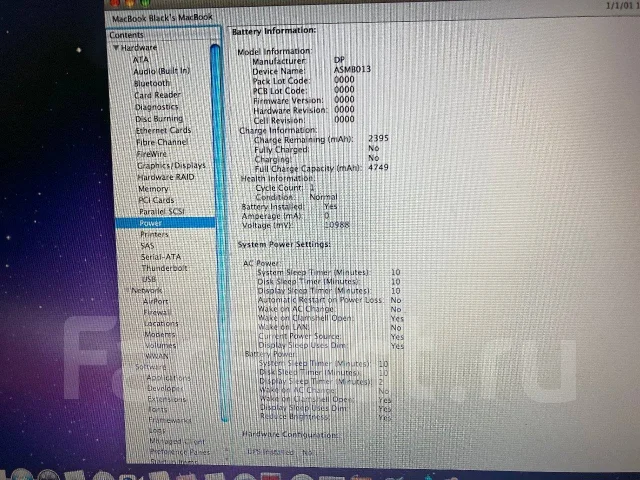Viewport: 640px width, 480px height.
Task: Open Developer software entry
Action: coord(165,389)
